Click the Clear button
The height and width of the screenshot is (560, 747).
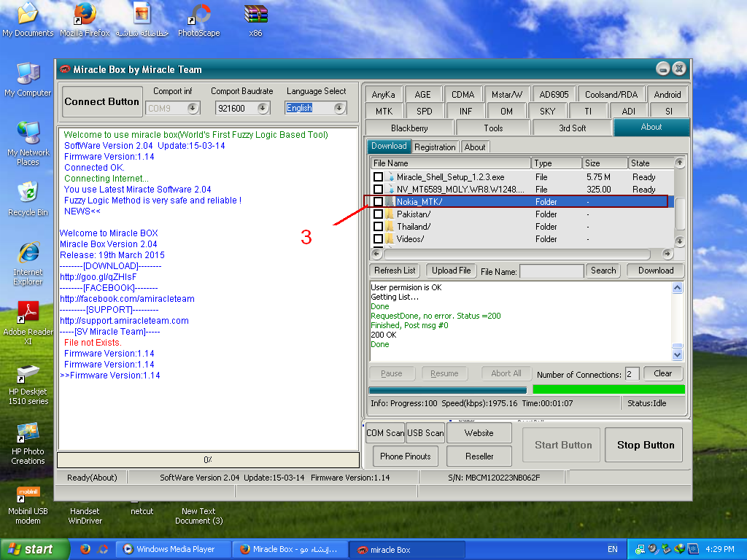[x=662, y=373]
